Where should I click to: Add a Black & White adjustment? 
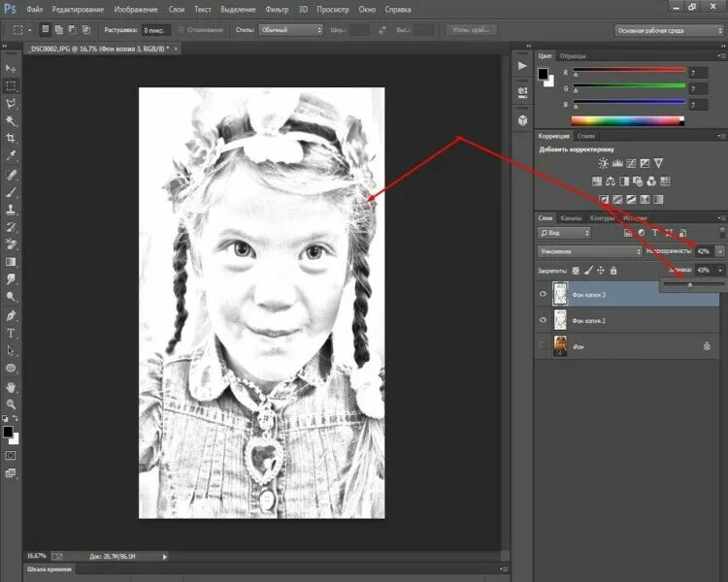(624, 181)
